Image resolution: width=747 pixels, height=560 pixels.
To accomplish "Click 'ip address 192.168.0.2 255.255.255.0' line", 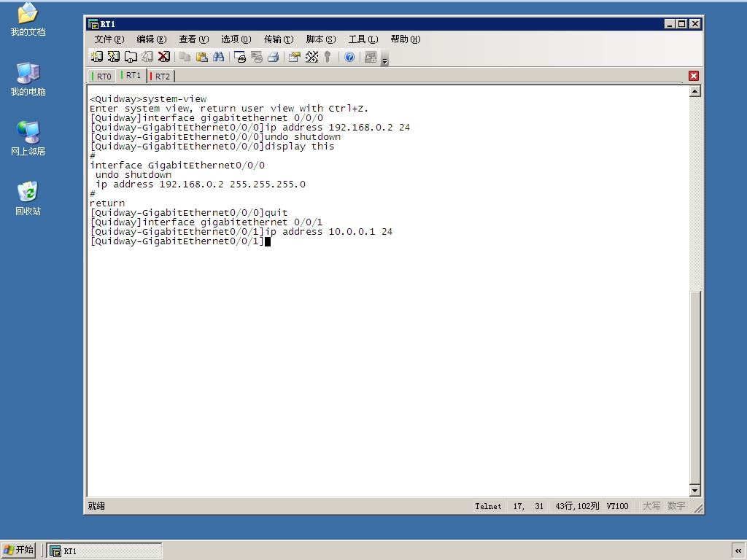I will pyautogui.click(x=201, y=184).
